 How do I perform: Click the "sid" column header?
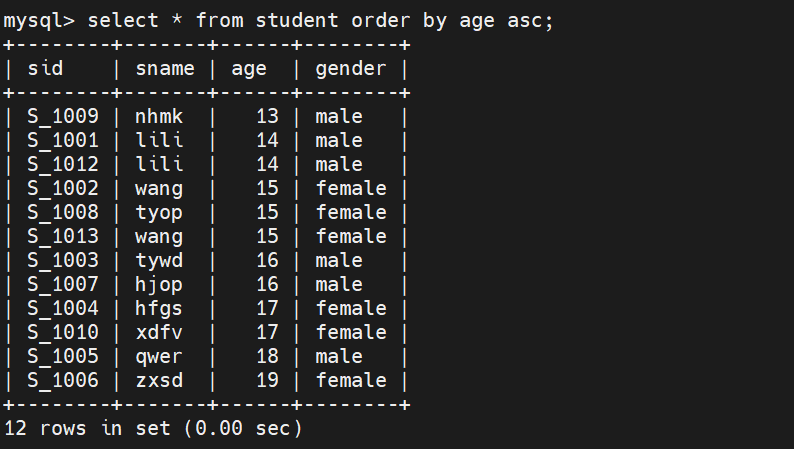click(x=45, y=69)
